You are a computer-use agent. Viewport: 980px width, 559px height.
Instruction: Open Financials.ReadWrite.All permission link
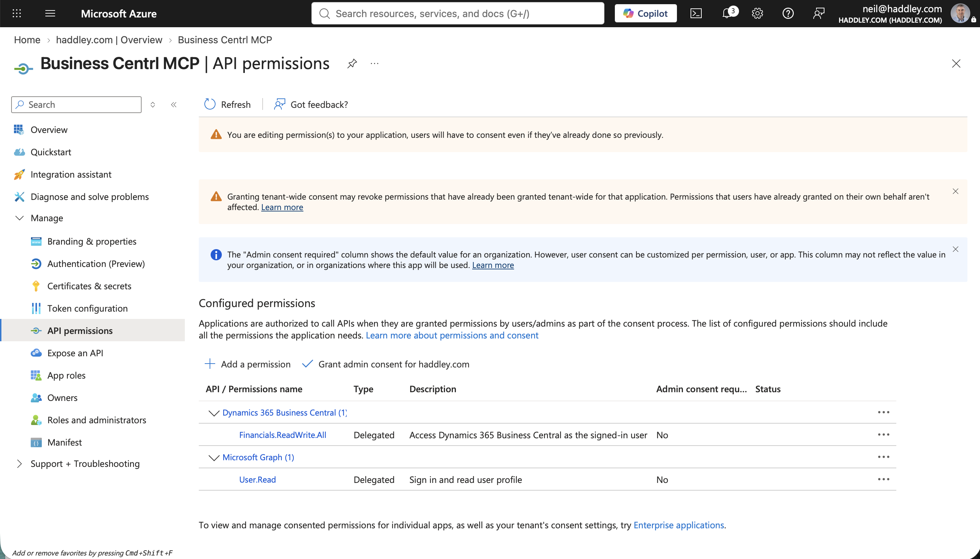coord(282,435)
